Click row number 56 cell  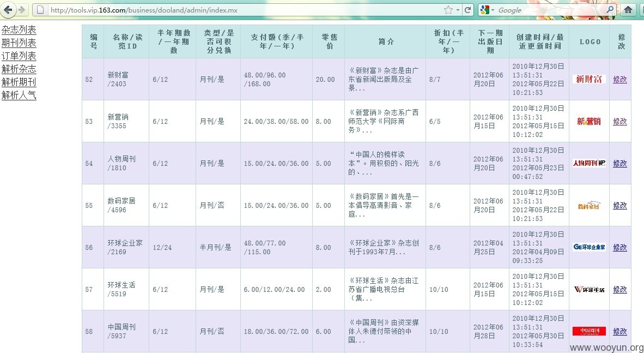click(93, 247)
